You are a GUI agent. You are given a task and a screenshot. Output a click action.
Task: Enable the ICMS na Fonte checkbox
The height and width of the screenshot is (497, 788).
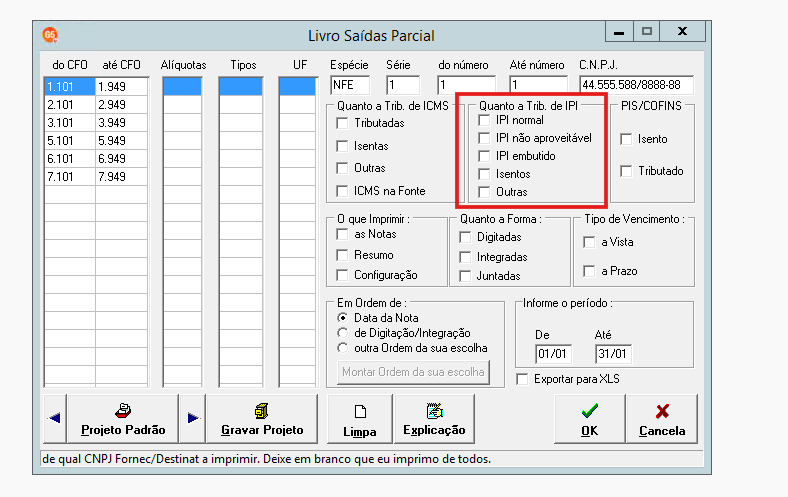pyautogui.click(x=342, y=191)
